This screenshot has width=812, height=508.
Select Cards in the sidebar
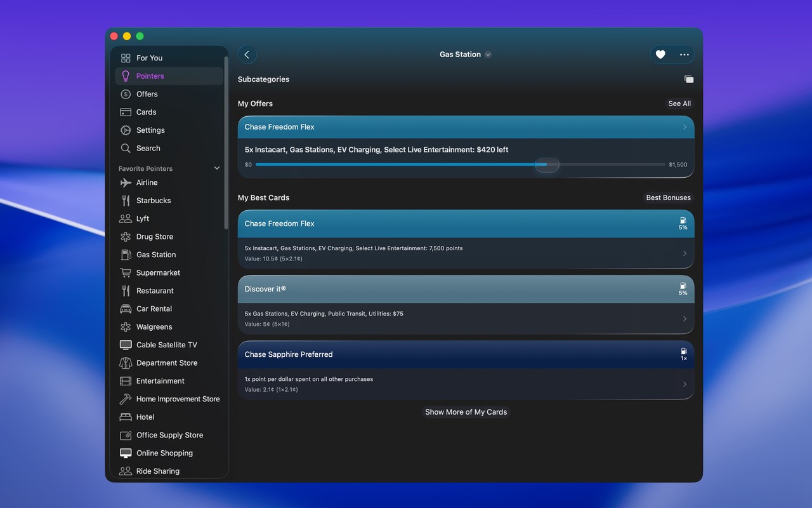169,112
